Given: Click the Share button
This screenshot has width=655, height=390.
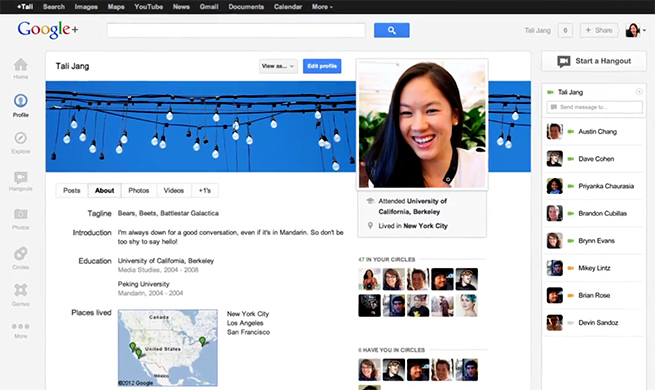Looking at the screenshot, I should tap(599, 30).
